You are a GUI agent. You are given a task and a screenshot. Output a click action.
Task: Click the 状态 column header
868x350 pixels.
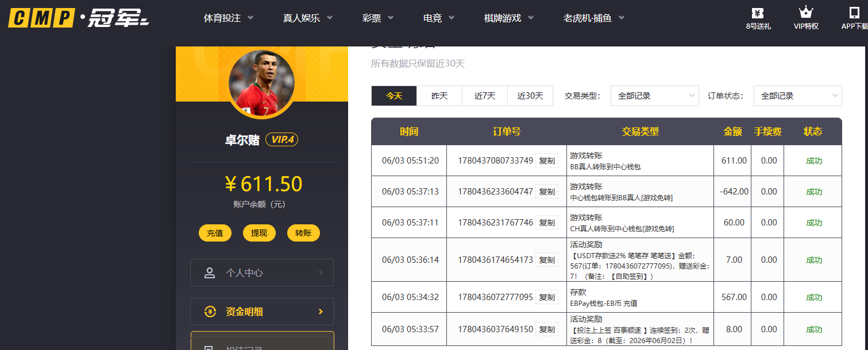click(813, 131)
